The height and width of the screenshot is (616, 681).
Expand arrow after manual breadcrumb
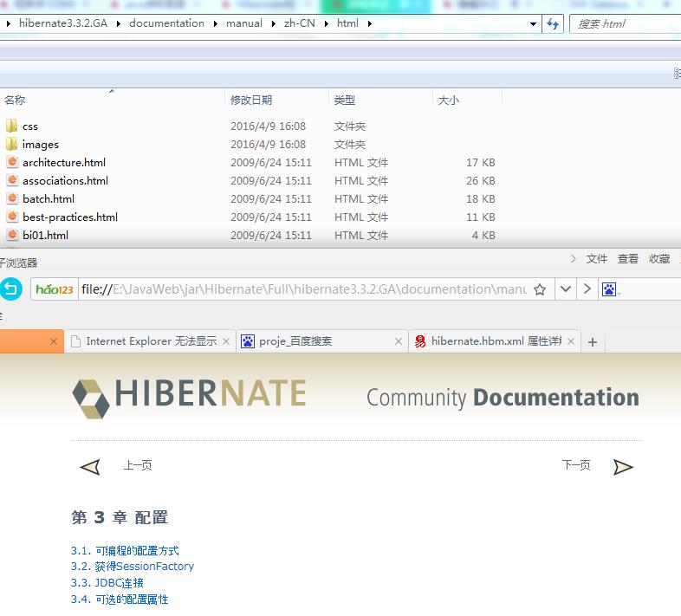273,23
